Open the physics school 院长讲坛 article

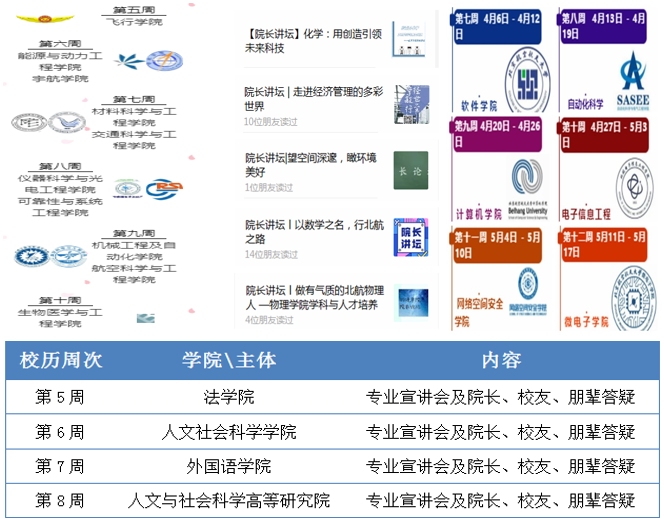point(312,297)
